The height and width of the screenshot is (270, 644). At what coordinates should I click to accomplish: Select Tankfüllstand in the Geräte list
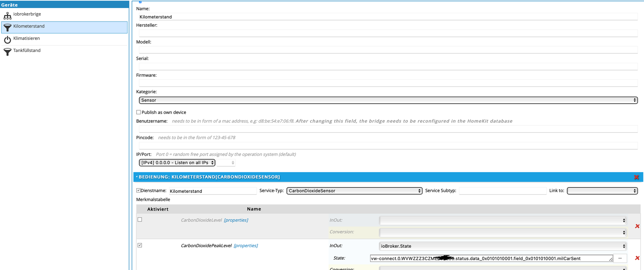click(27, 50)
